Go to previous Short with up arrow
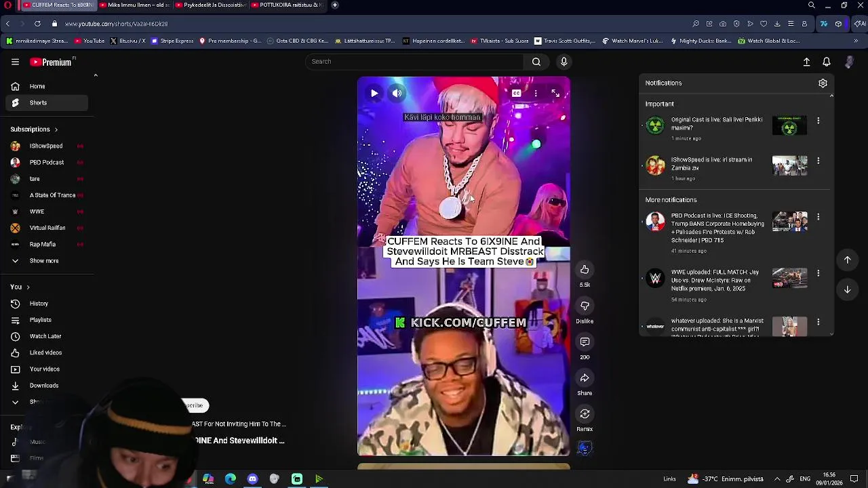This screenshot has width=868, height=488. tap(847, 260)
